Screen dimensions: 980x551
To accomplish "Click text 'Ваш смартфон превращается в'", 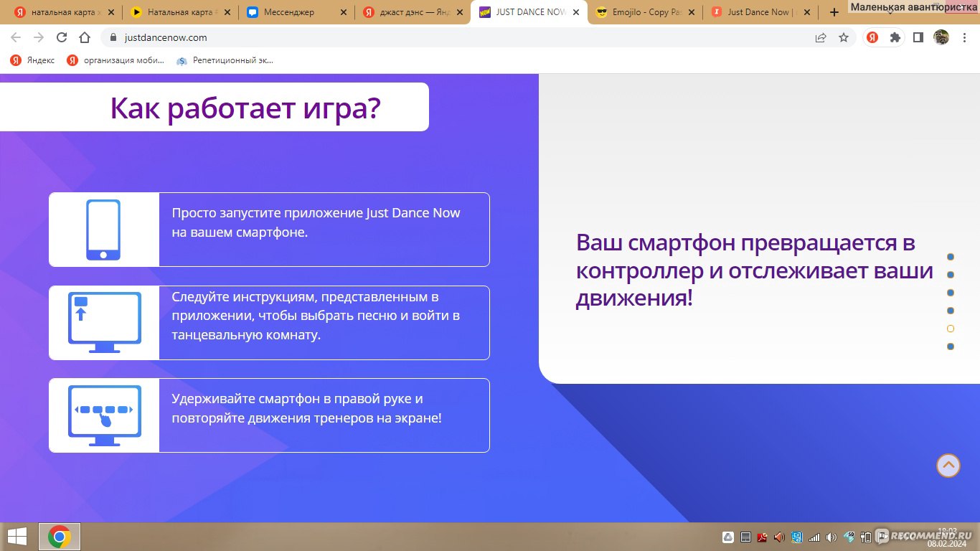I will point(745,243).
